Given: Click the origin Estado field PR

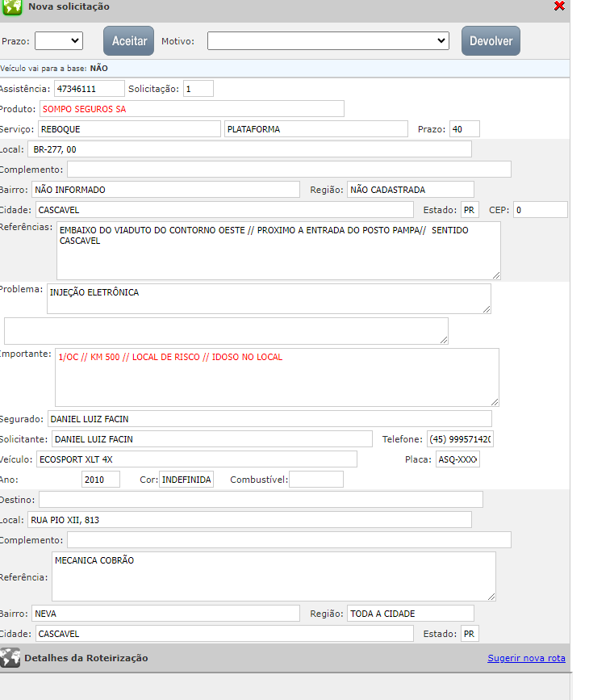Looking at the screenshot, I should point(470,210).
